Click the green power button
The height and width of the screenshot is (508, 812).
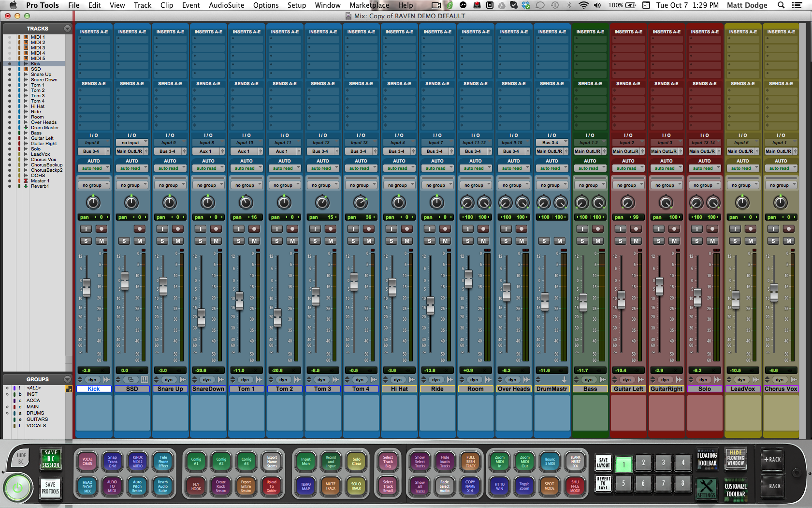18,488
